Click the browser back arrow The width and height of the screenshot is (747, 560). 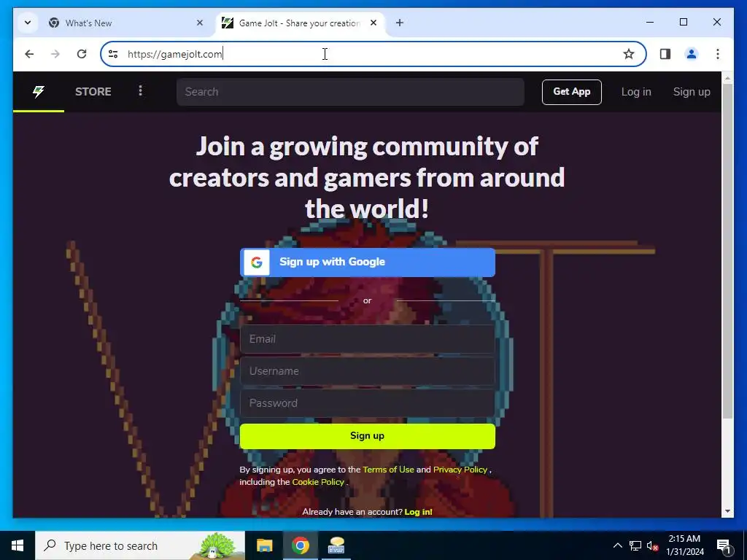point(29,54)
